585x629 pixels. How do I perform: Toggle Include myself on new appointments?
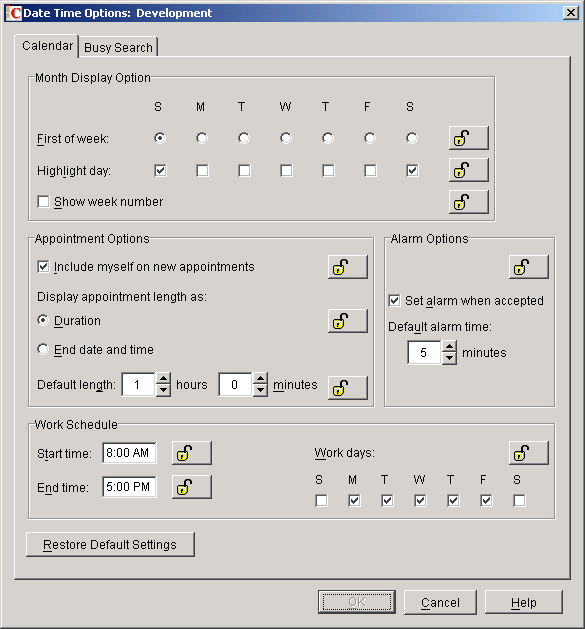(x=43, y=267)
